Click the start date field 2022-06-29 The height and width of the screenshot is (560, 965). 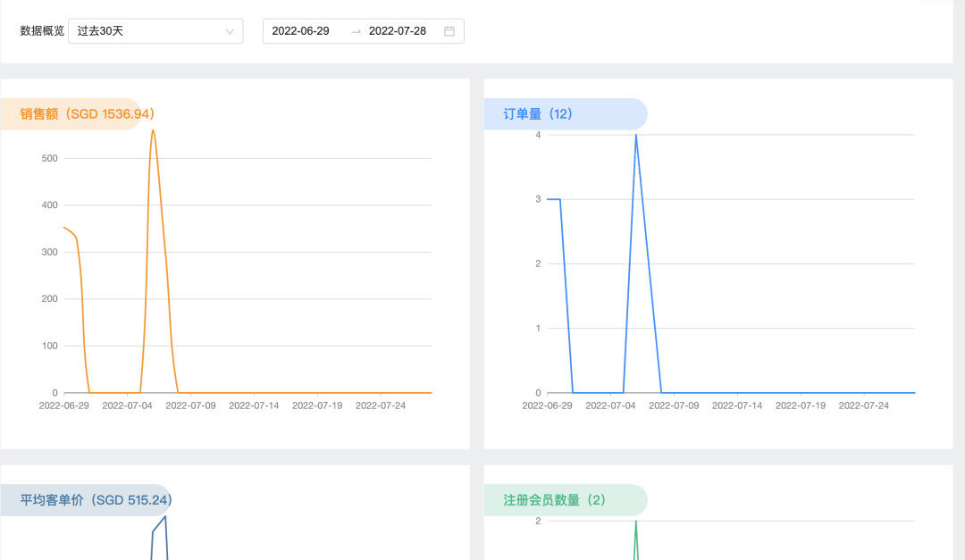point(301,31)
